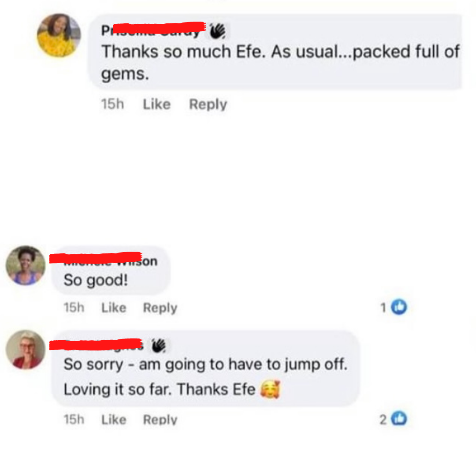Reply to the 'Loving it so far' comment
This screenshot has width=476, height=476.
click(160, 420)
